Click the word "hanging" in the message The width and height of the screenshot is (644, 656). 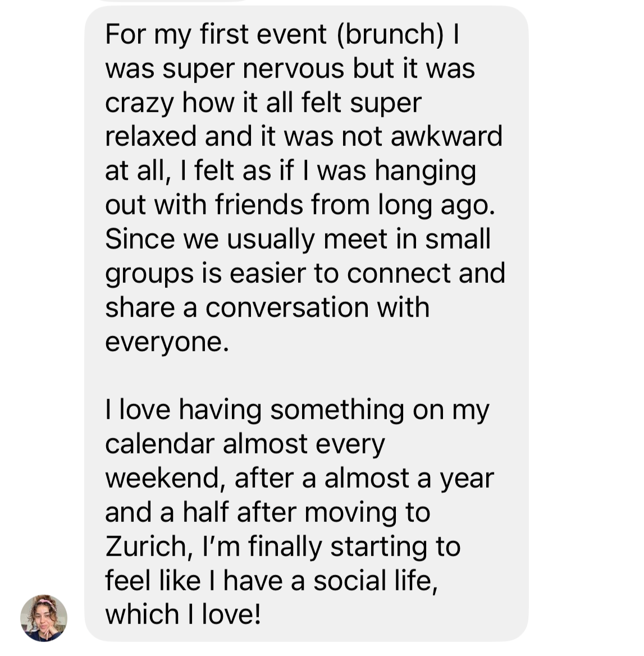[x=425, y=171]
